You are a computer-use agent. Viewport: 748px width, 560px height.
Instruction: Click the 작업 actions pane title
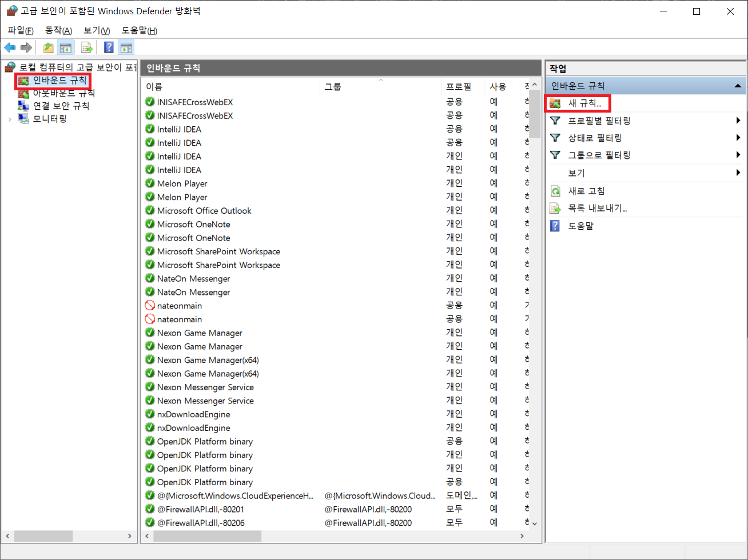click(x=558, y=69)
